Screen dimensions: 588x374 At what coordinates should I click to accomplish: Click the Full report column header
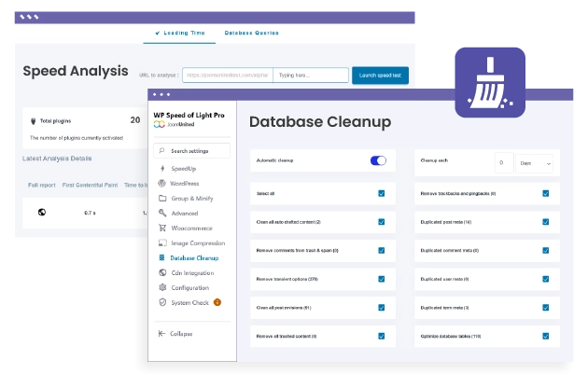click(42, 185)
